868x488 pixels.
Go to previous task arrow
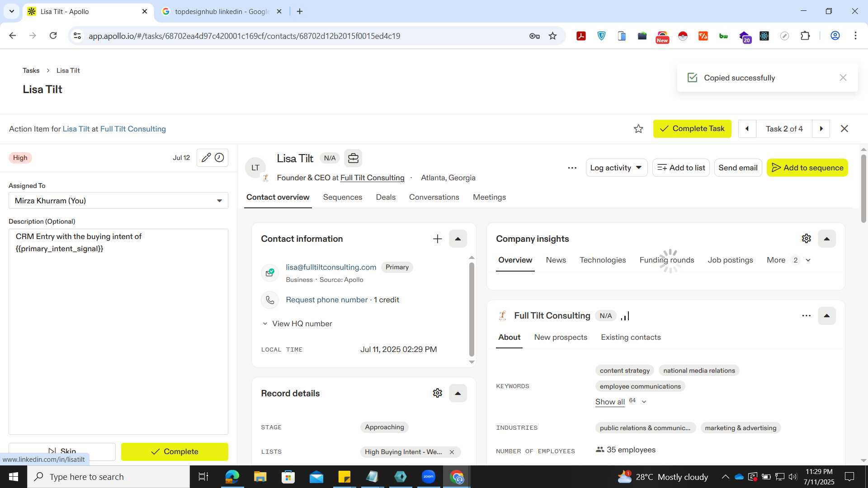click(x=747, y=129)
